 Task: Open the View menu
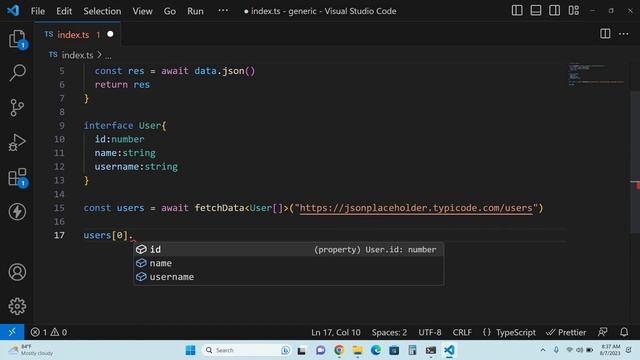142,11
